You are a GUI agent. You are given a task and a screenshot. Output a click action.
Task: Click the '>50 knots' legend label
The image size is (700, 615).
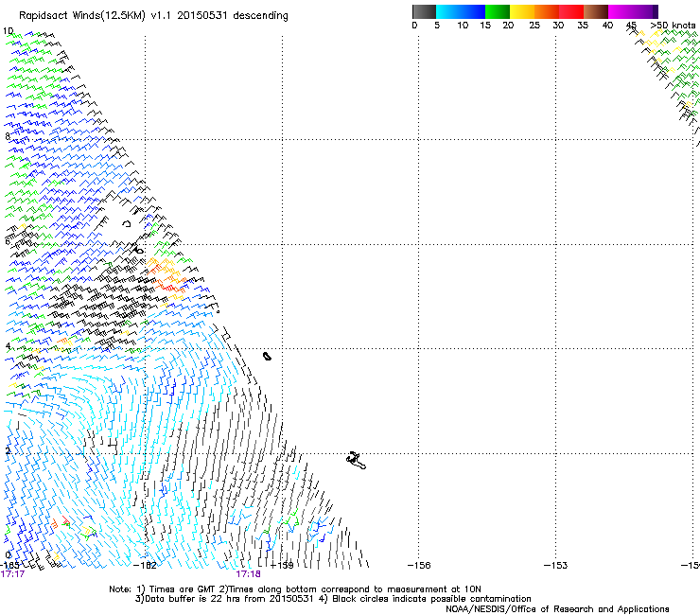[673, 26]
